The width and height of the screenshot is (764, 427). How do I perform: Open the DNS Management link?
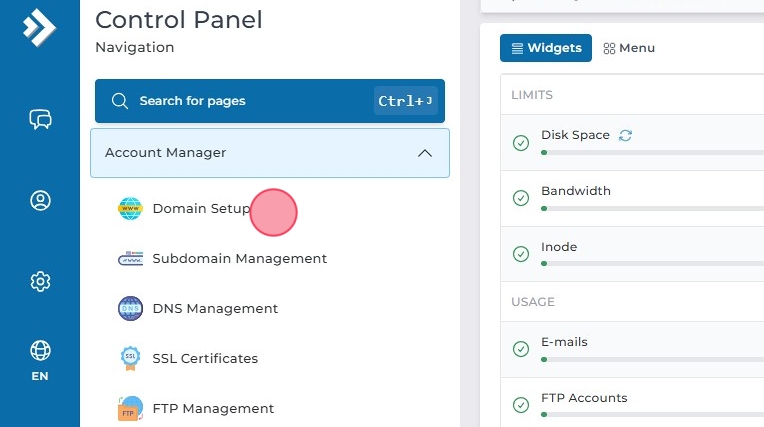[x=215, y=309]
